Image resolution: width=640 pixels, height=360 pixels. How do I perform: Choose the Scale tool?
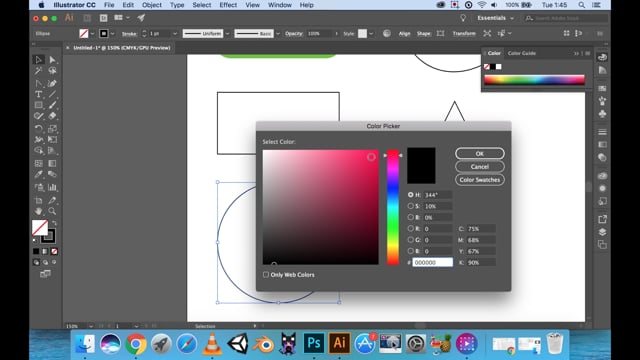click(x=52, y=129)
